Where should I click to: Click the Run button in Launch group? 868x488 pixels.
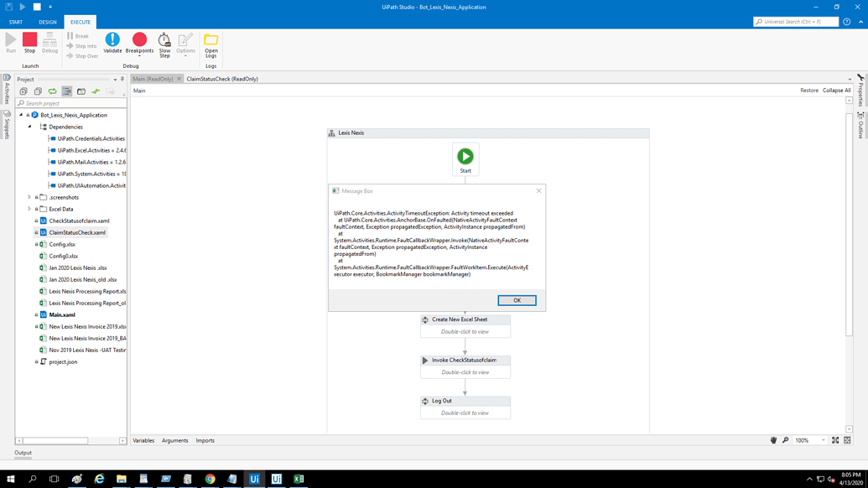pos(11,43)
